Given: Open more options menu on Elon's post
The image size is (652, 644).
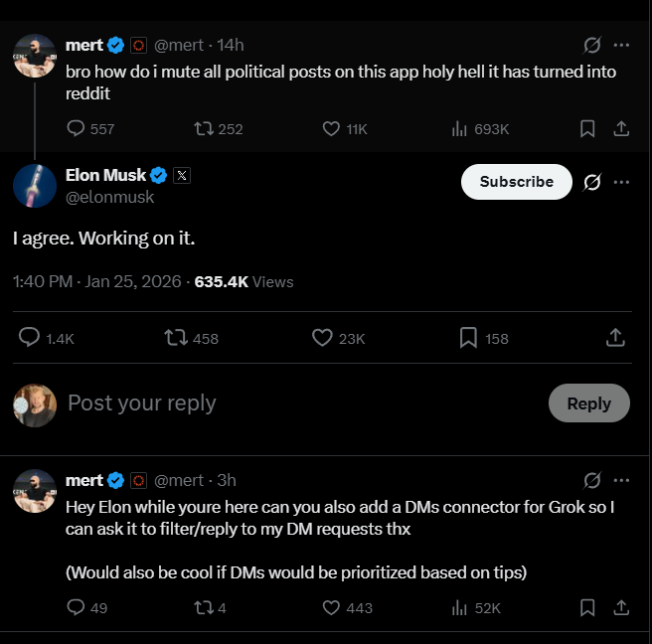Looking at the screenshot, I should (621, 182).
